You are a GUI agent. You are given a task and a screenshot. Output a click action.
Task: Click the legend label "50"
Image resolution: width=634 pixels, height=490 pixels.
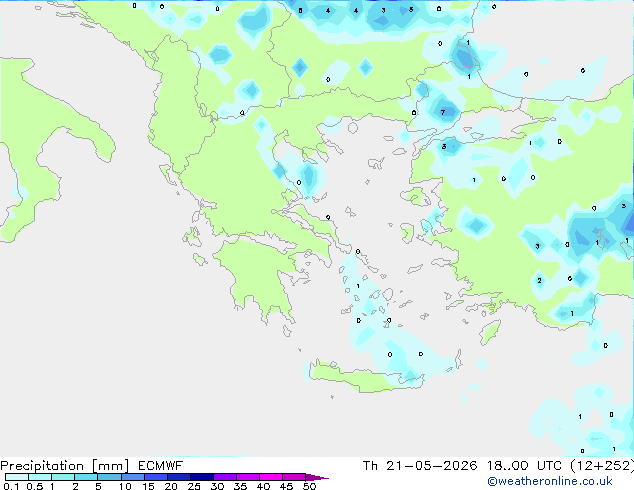(x=309, y=486)
